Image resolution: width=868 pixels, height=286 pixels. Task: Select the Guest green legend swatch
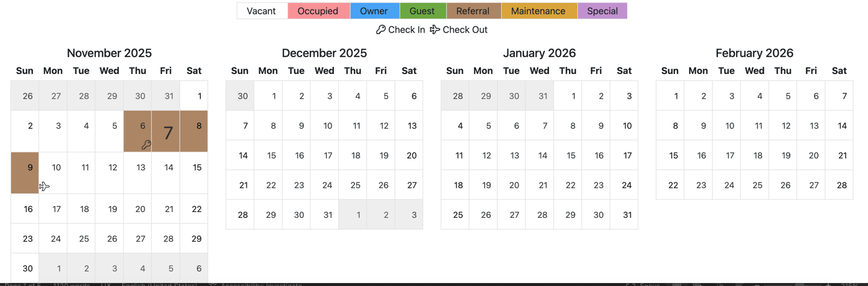pos(423,11)
